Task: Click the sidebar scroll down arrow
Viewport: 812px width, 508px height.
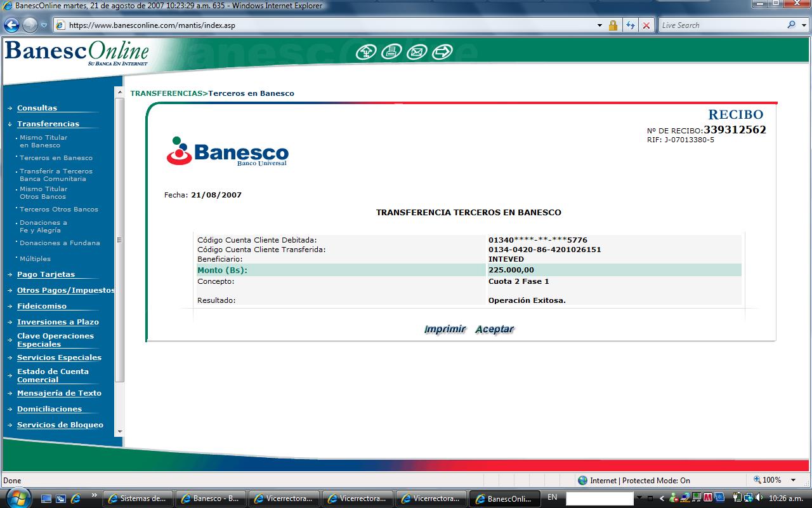Action: pos(119,432)
